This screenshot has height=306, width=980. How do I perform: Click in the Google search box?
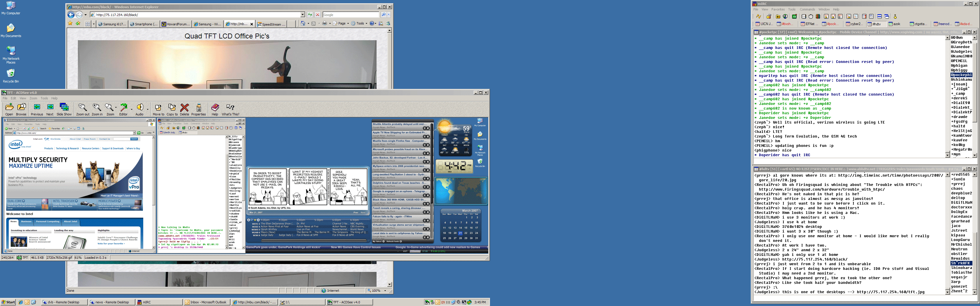[350, 15]
